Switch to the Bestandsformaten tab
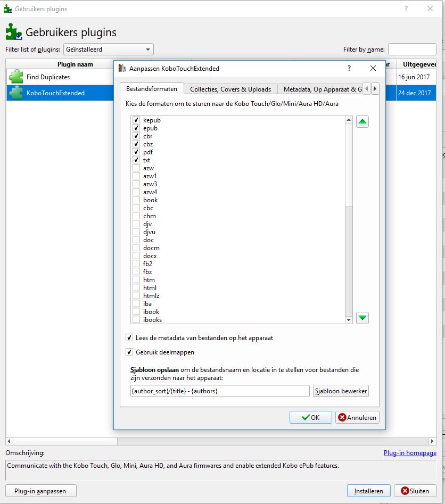This screenshot has width=445, height=504. [152, 89]
